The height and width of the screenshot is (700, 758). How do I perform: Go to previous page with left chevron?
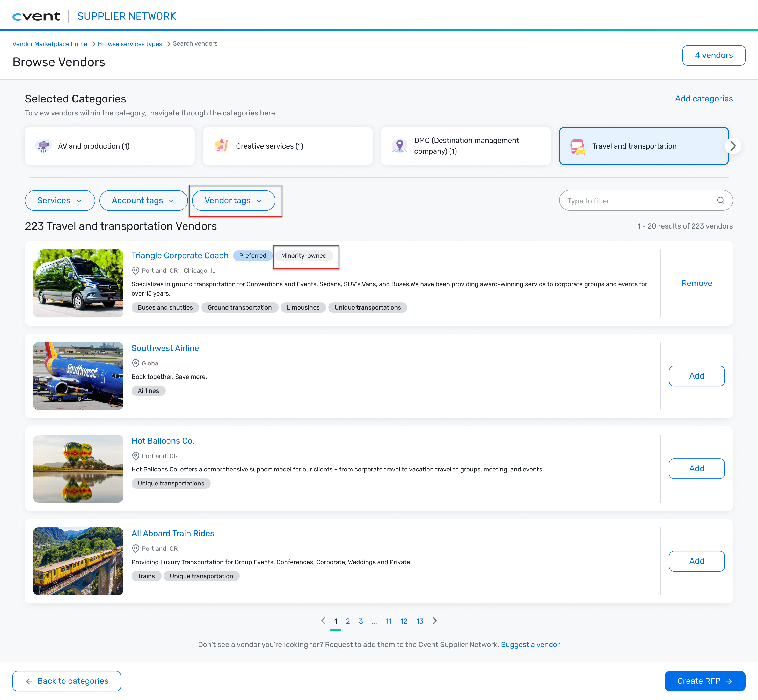pyautogui.click(x=323, y=621)
